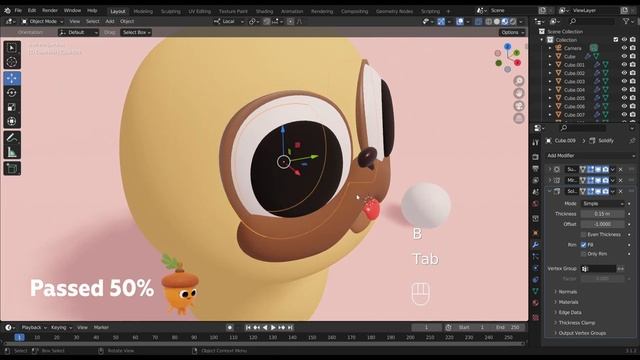Activate the 3D Cursor tool
This screenshot has height=360, width=640.
click(11, 62)
